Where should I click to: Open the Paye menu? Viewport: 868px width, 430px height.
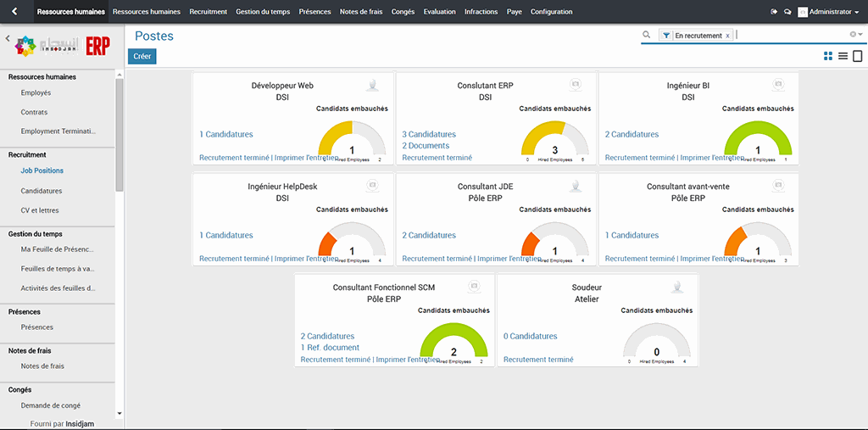coord(514,12)
